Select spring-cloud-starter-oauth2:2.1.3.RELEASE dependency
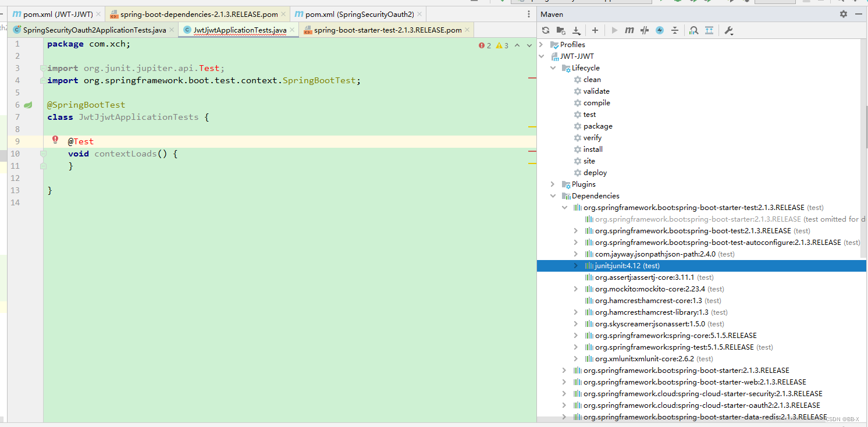Viewport: 868px width, 427px height. (696, 405)
